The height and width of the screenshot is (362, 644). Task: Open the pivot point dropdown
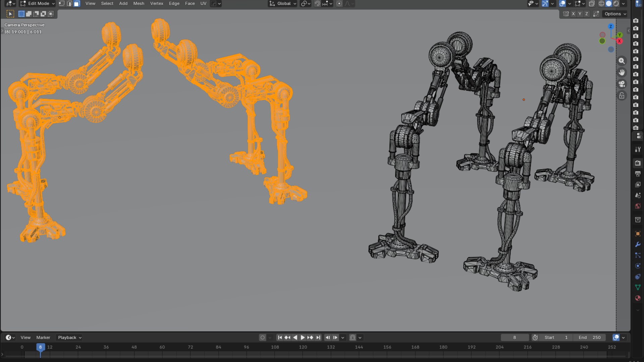[x=305, y=4]
